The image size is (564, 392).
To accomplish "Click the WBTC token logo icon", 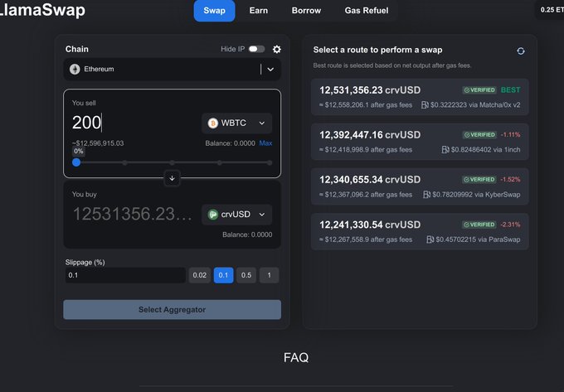I will [213, 123].
